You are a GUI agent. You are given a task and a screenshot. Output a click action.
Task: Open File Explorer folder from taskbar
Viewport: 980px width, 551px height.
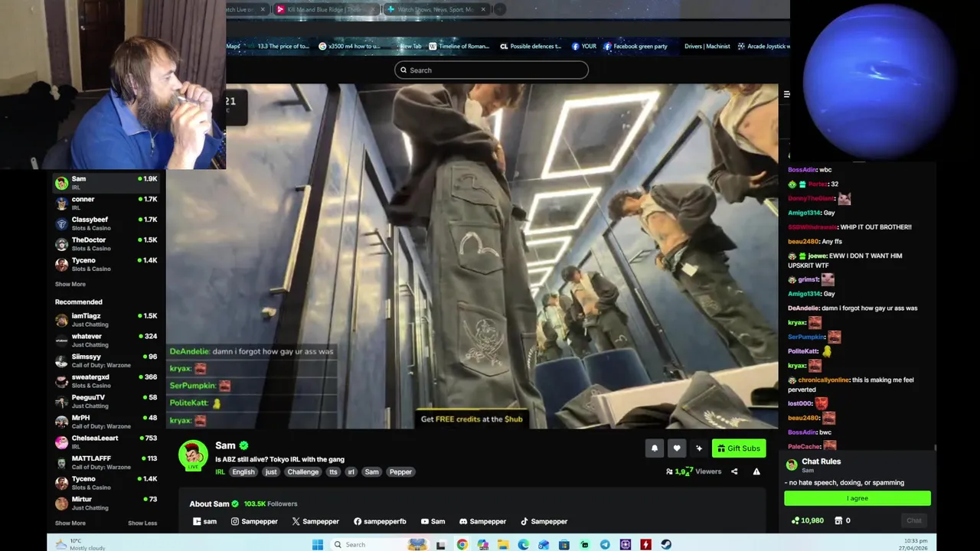[503, 544]
